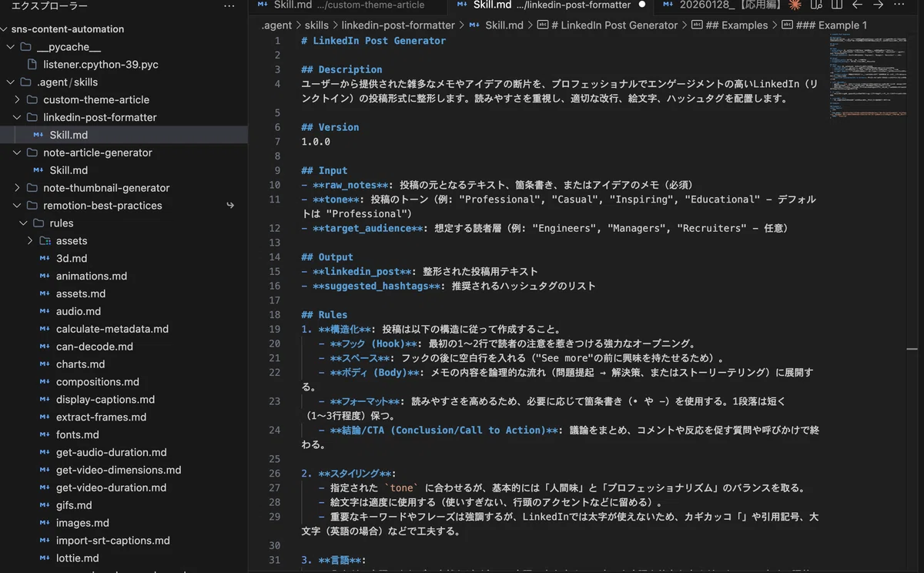924x573 pixels.
Task: Open extract-frames.md file
Action: point(123,417)
